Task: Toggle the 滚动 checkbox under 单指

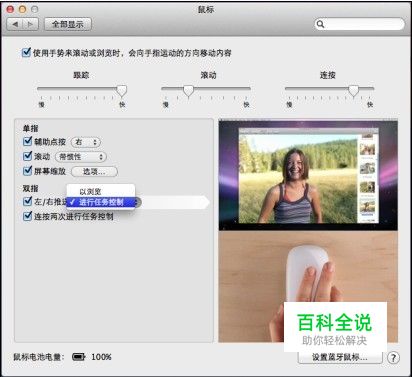Action: (28, 156)
